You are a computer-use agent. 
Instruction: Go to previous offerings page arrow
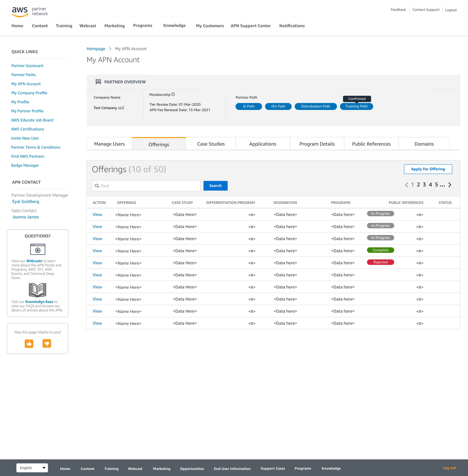407,185
